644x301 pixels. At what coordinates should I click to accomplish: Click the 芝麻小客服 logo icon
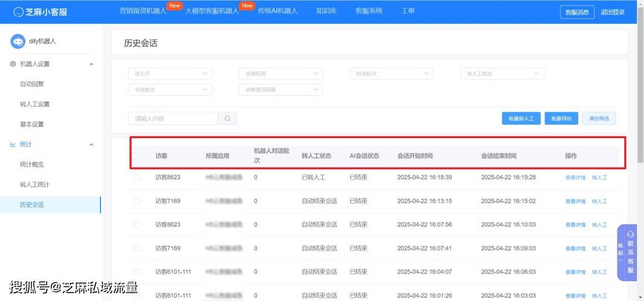(x=18, y=11)
